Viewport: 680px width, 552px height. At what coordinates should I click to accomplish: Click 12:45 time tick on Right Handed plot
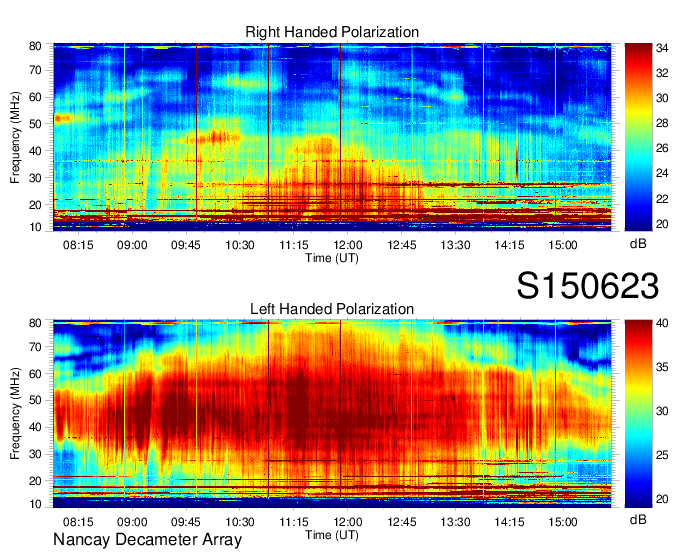[x=402, y=245]
